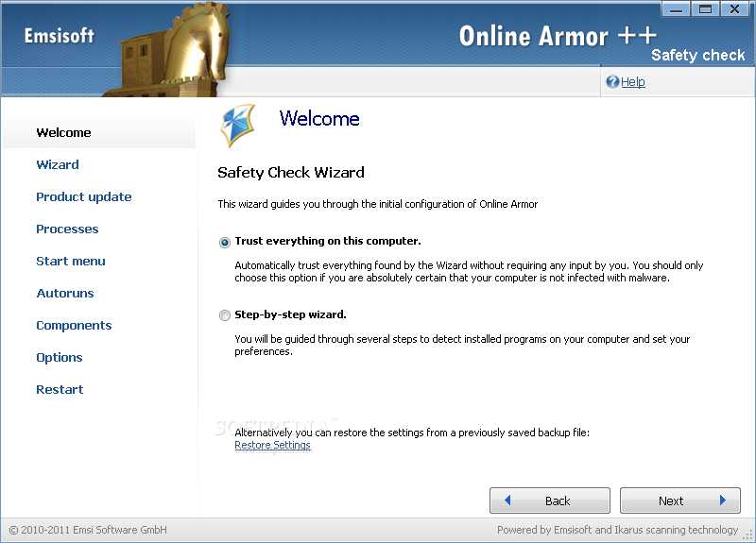Viewport: 756px width, 543px height.
Task: Click 'Automatically trust everything found' description
Action: (x=469, y=272)
